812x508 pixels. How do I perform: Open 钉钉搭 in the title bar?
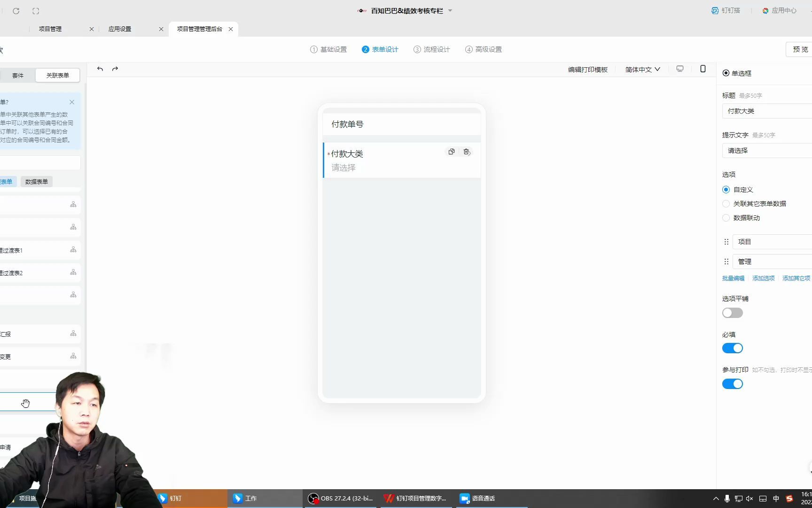[x=726, y=10]
